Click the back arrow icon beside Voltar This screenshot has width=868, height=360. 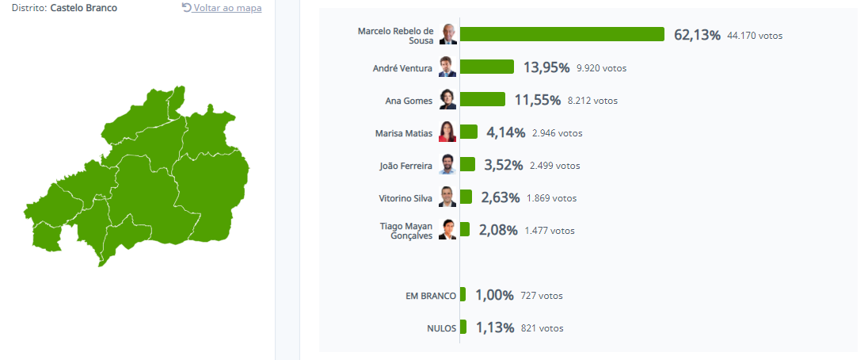(x=187, y=8)
